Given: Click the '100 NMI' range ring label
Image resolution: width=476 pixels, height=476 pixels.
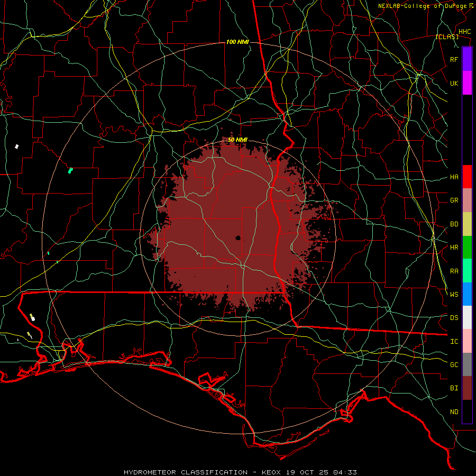Looking at the screenshot, I should point(237,42).
